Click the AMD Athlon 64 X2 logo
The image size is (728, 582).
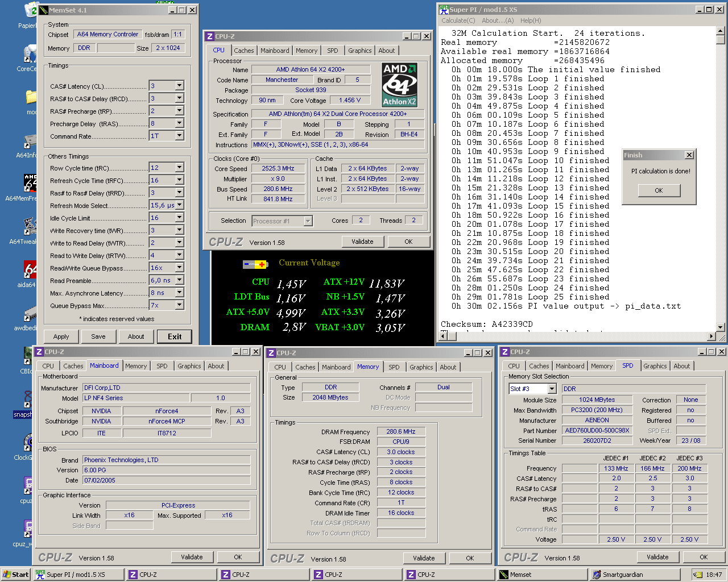[399, 85]
